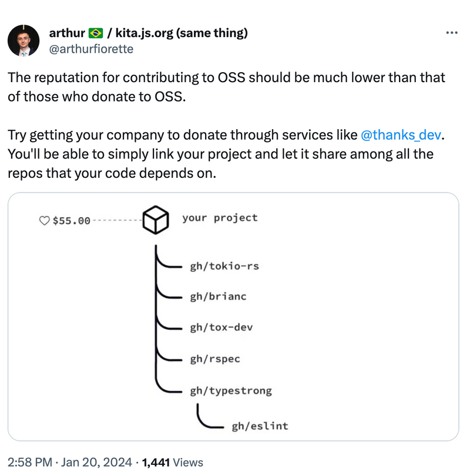Click the 'your project' label
This screenshot has width=470, height=476.
tap(220, 218)
